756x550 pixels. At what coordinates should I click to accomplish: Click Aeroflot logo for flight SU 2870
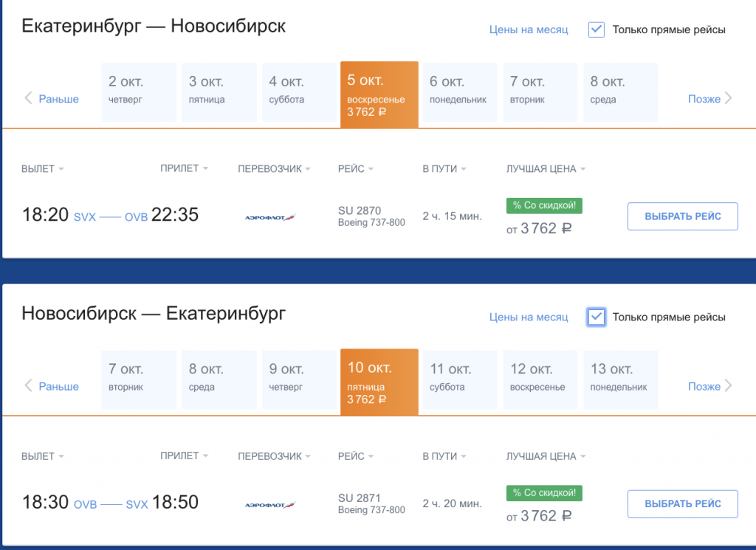[x=269, y=217]
